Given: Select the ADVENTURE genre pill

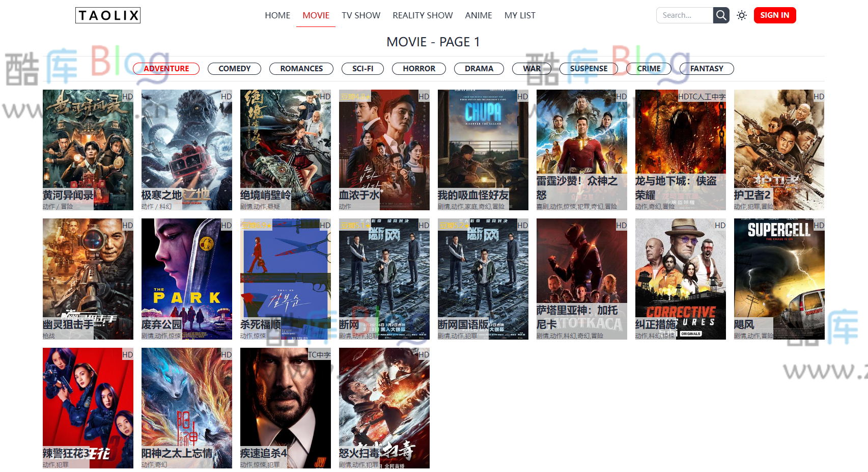Looking at the screenshot, I should point(166,69).
